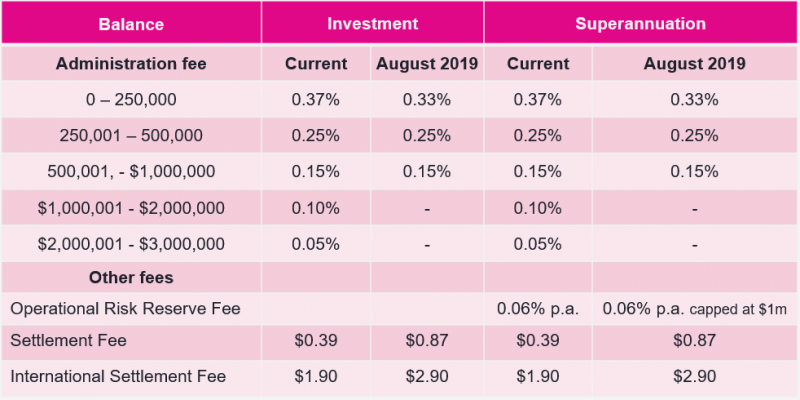800x400 pixels.
Task: Click the Balance column header
Action: 131,24
